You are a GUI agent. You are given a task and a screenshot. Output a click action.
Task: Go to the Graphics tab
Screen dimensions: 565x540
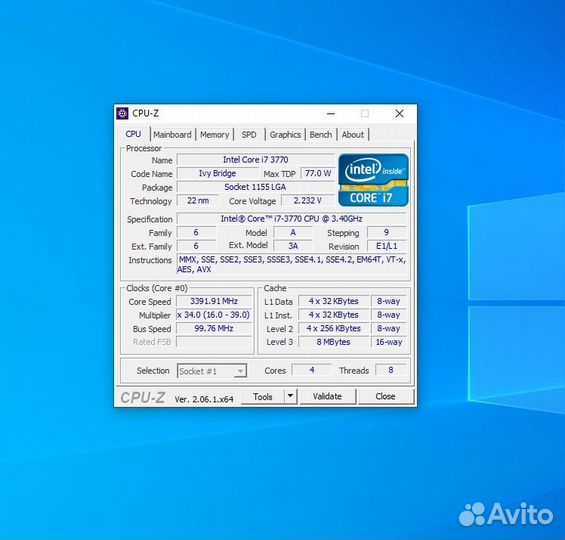pos(285,135)
